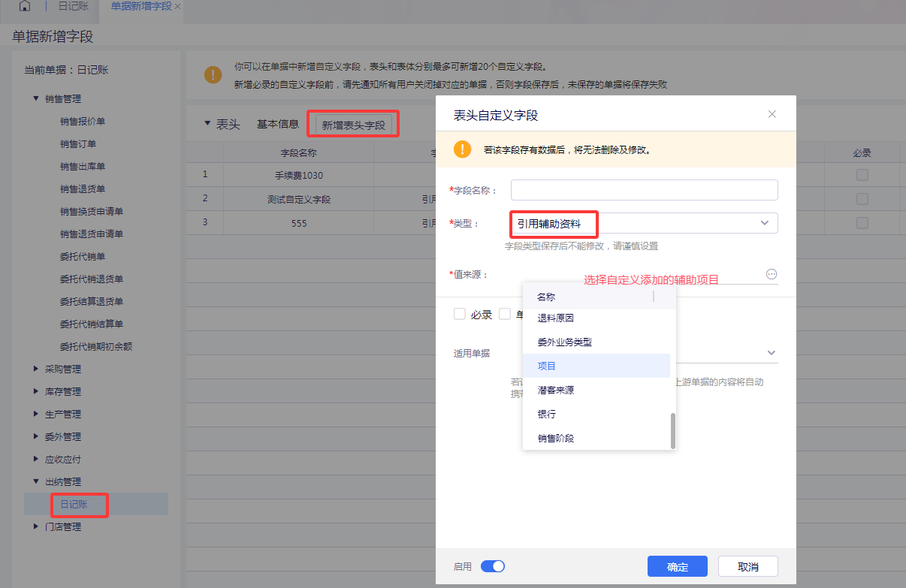Image resolution: width=906 pixels, height=588 pixels.
Task: Open the 类型 dropdown with its chevron
Action: point(765,223)
